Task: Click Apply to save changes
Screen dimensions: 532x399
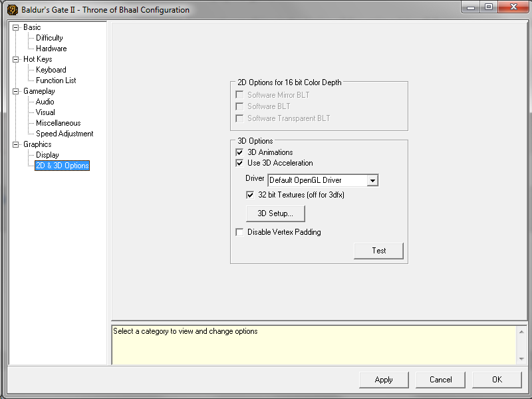Action: pos(384,380)
